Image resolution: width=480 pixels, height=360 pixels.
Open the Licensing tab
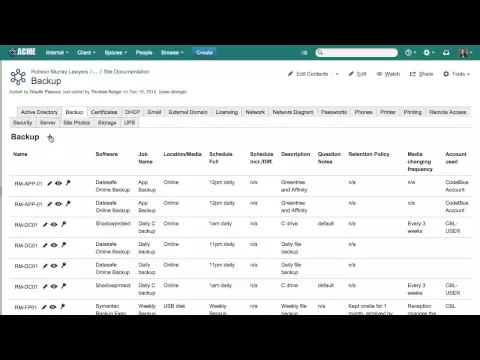(227, 112)
